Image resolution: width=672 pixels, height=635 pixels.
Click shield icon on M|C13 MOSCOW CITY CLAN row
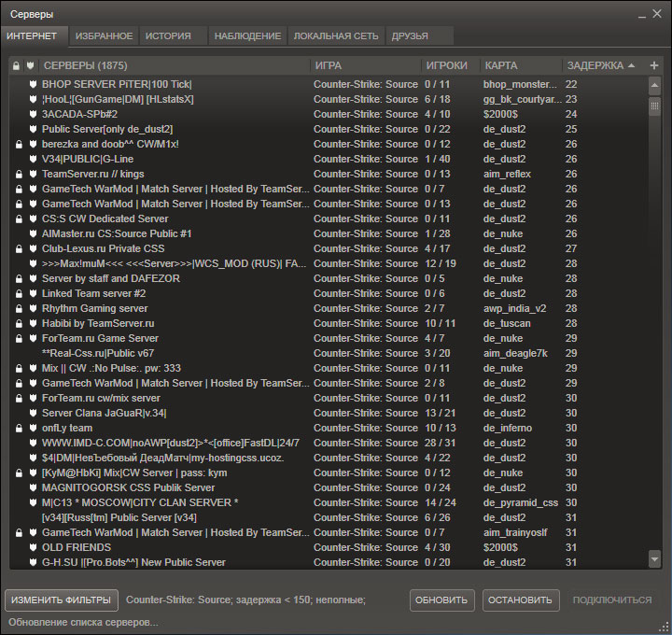[x=33, y=502]
